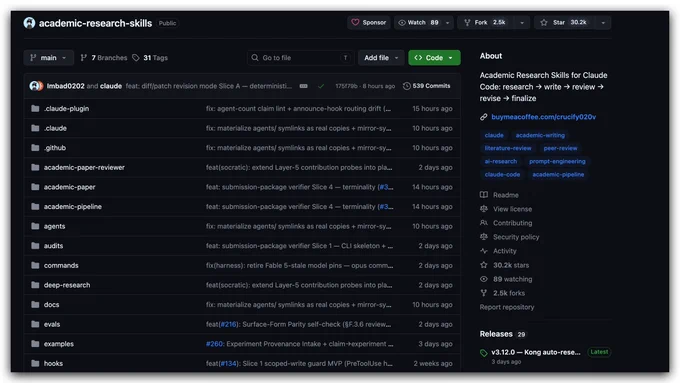This screenshot has width=680, height=383.
Task: Open the Readme link
Action: [x=506, y=195]
